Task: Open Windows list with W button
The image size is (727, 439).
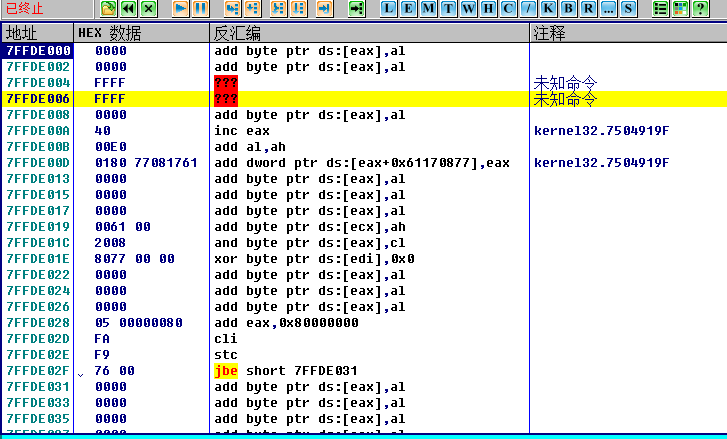Action: coord(468,8)
